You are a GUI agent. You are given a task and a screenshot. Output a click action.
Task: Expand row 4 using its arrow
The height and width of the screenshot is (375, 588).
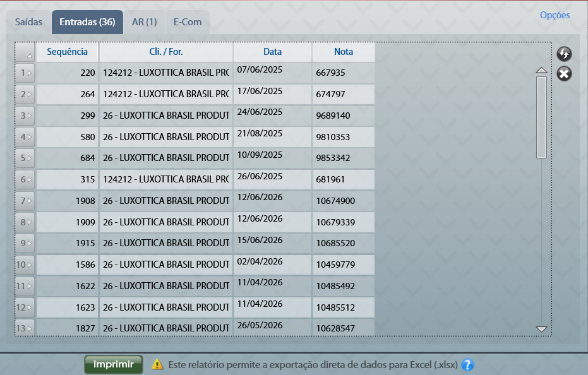pyautogui.click(x=30, y=137)
